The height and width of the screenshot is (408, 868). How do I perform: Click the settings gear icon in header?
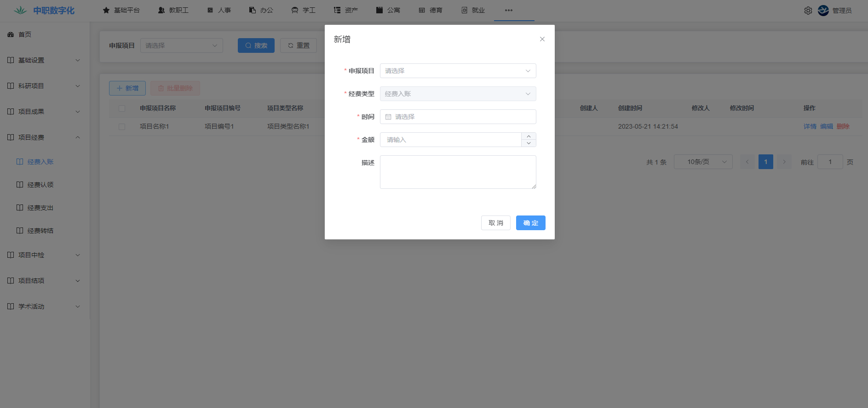point(808,11)
